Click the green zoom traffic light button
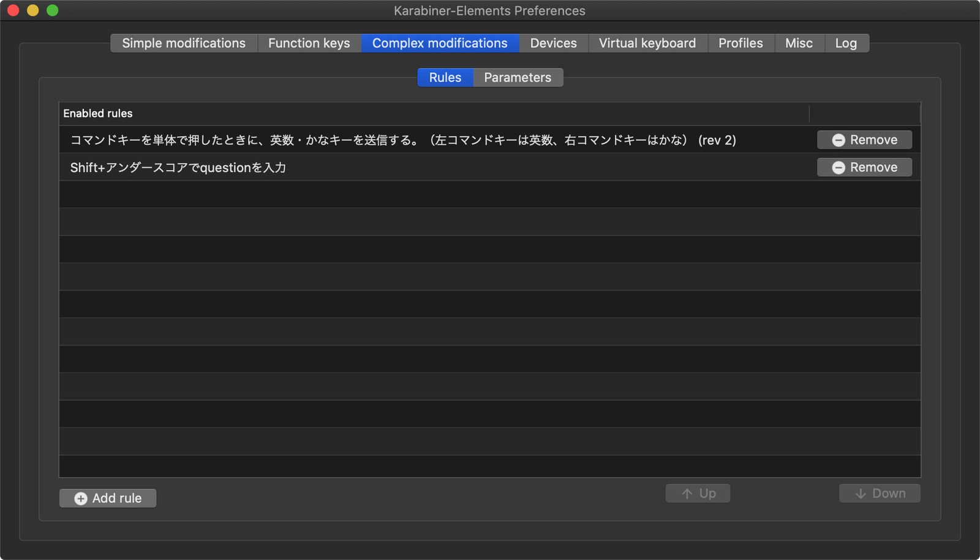This screenshot has height=560, width=980. 53,10
